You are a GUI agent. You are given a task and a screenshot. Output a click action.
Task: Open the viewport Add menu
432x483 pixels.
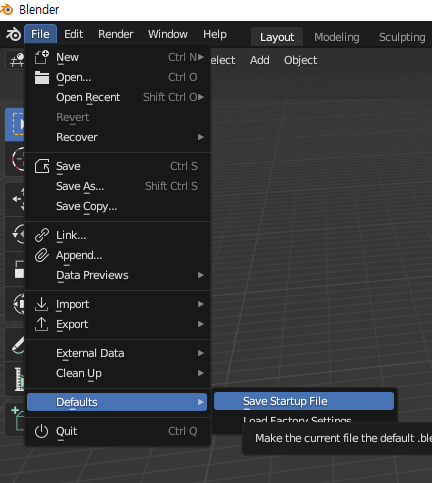click(x=260, y=60)
